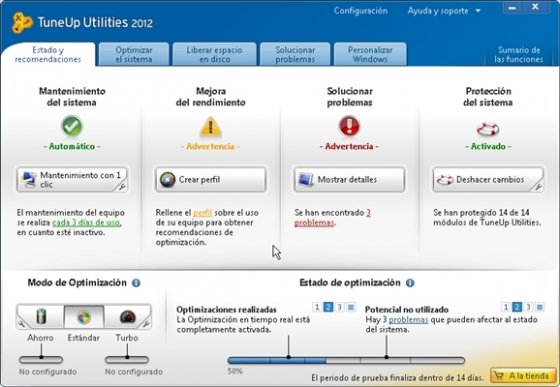Click page 1 under Potencial no utilizado
Screen dimensions: 560x387
tap(505, 307)
